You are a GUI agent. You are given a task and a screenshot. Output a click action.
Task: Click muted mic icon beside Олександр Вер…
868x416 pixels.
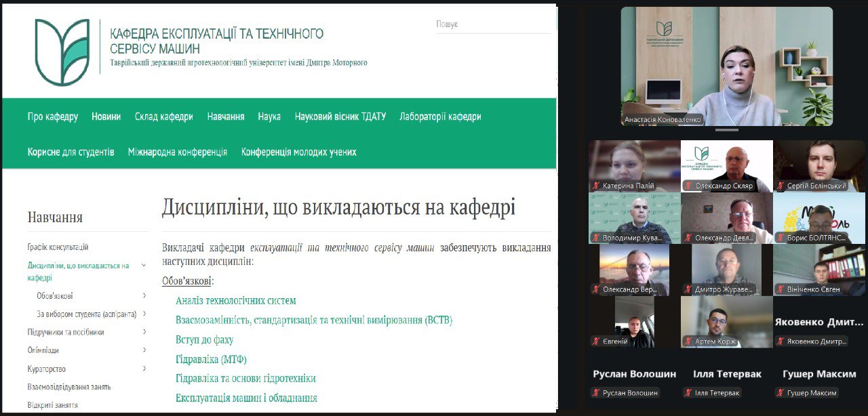pos(597,289)
